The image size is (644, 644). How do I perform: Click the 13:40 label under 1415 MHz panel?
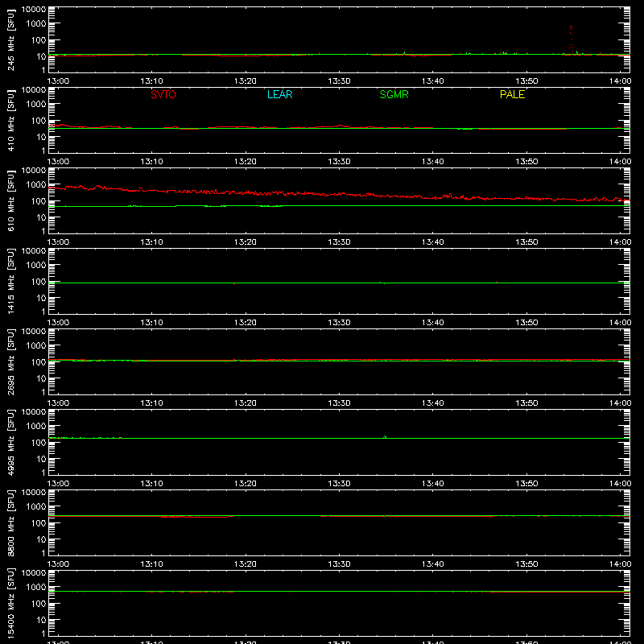click(433, 323)
